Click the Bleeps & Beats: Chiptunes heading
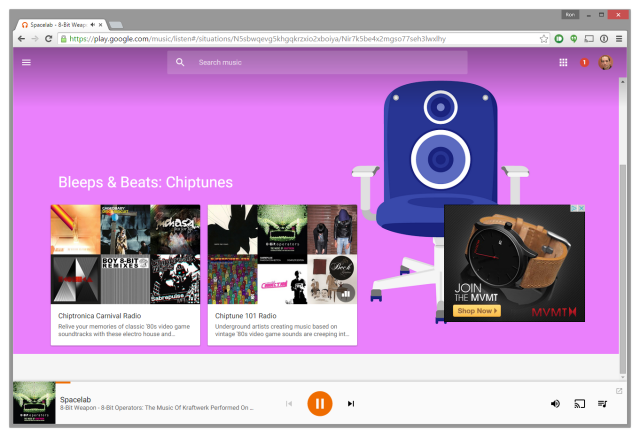The width and height of the screenshot is (640, 437). pos(145,182)
